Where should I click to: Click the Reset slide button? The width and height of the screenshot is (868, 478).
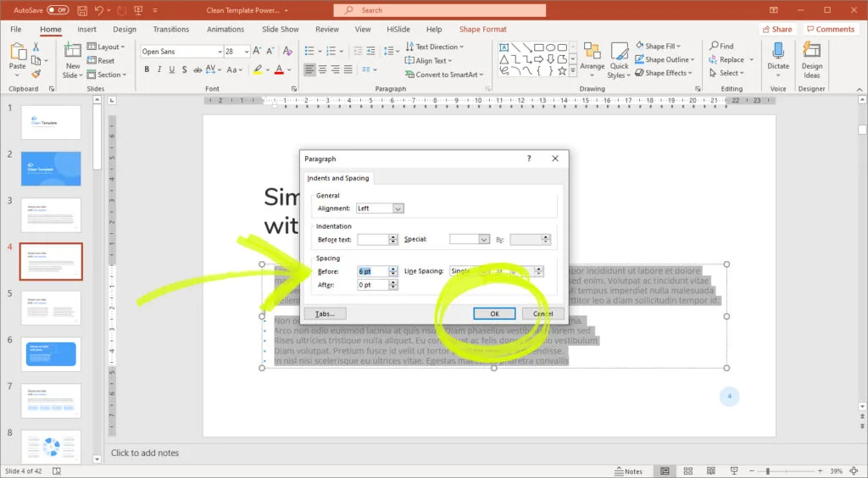(101, 61)
